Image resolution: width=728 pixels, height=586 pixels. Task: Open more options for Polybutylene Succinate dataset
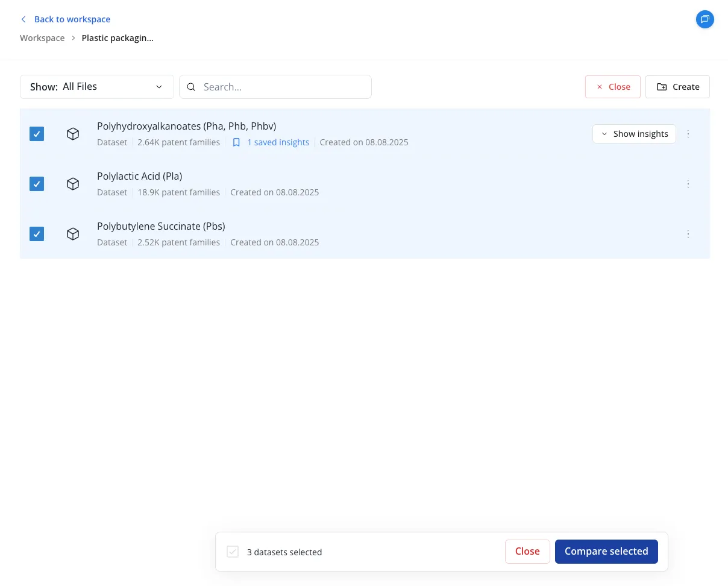pyautogui.click(x=688, y=234)
